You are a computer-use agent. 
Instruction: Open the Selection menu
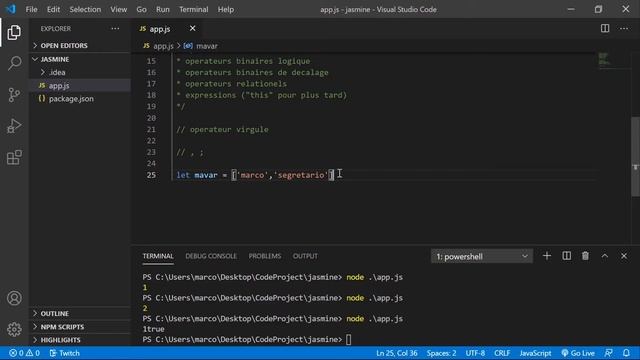85,9
